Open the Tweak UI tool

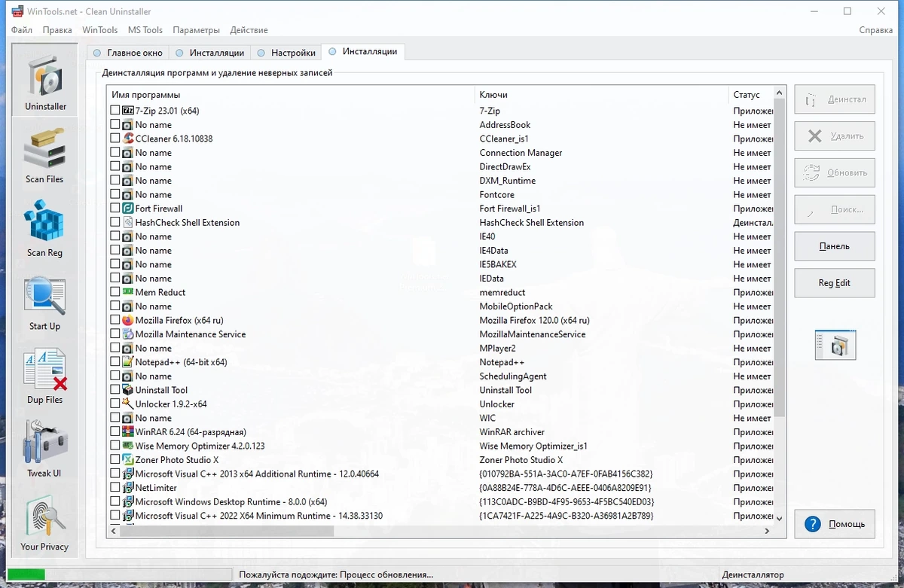(x=45, y=449)
